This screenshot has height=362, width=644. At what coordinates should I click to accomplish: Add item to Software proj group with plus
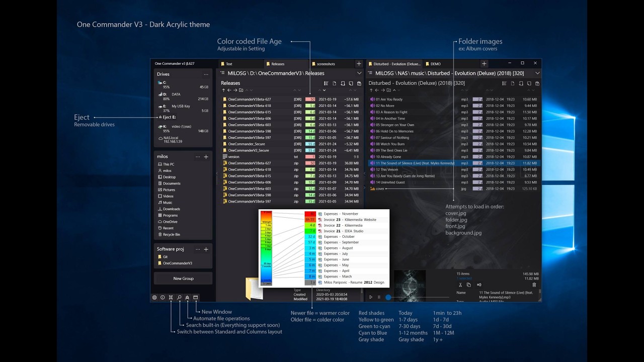pos(206,249)
